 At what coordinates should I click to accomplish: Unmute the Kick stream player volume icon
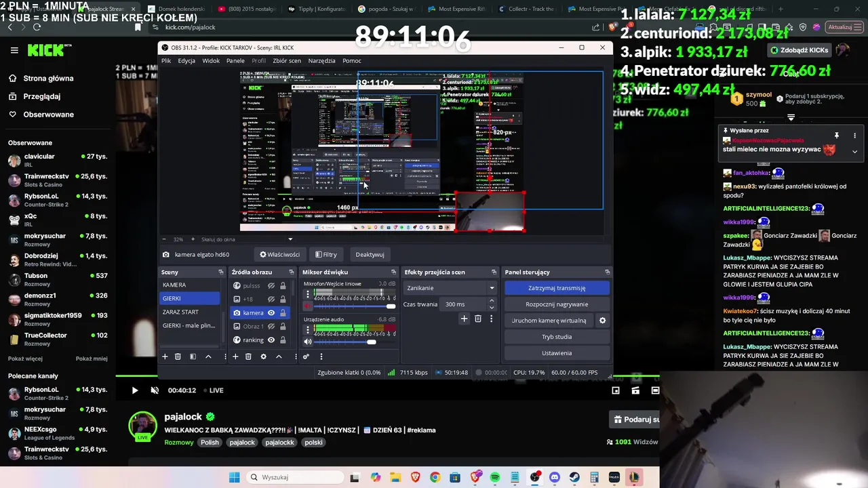click(x=155, y=390)
